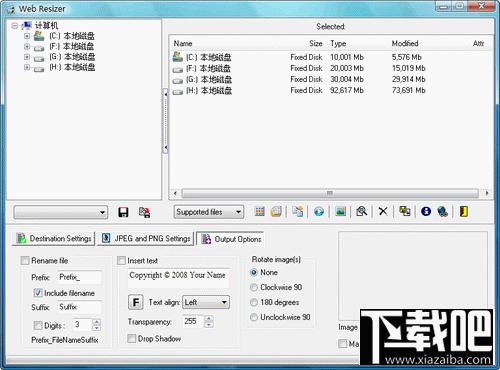The height and width of the screenshot is (370, 500).
Task: Expand the C: drive tree node
Action: [27, 36]
